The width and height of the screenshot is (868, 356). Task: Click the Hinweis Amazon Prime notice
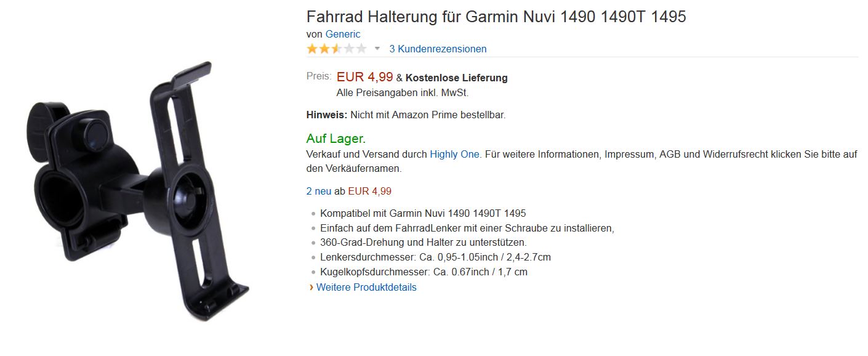tap(406, 115)
